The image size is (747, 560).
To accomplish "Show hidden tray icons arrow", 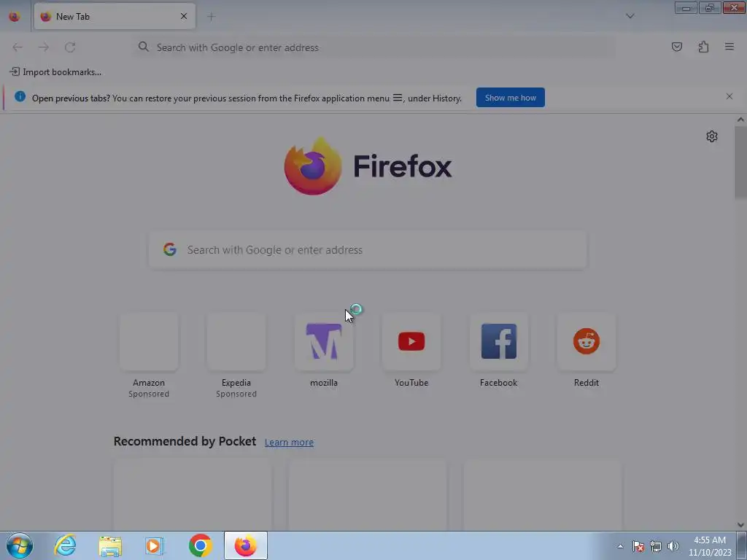I will 620,546.
